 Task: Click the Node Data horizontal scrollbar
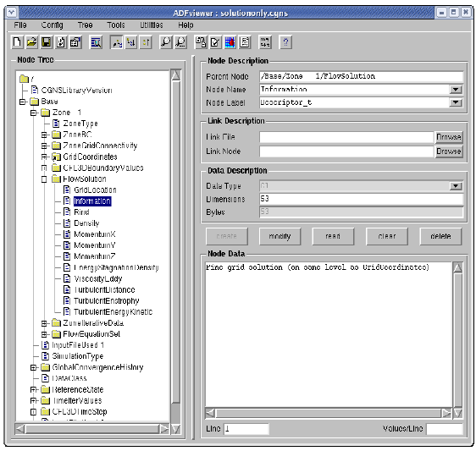pos(329,413)
